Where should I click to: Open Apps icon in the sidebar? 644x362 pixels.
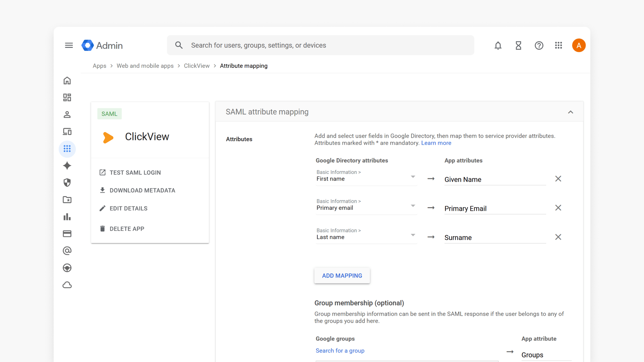[x=67, y=148]
